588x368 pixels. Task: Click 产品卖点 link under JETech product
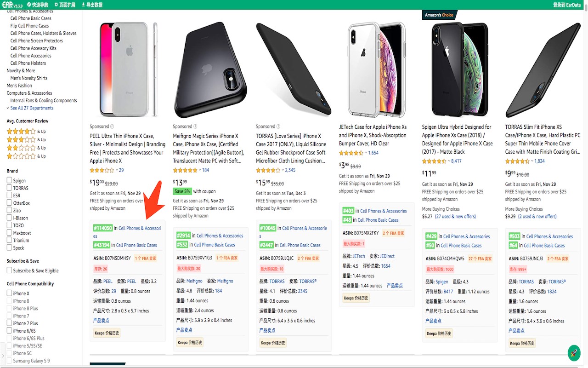click(395, 286)
